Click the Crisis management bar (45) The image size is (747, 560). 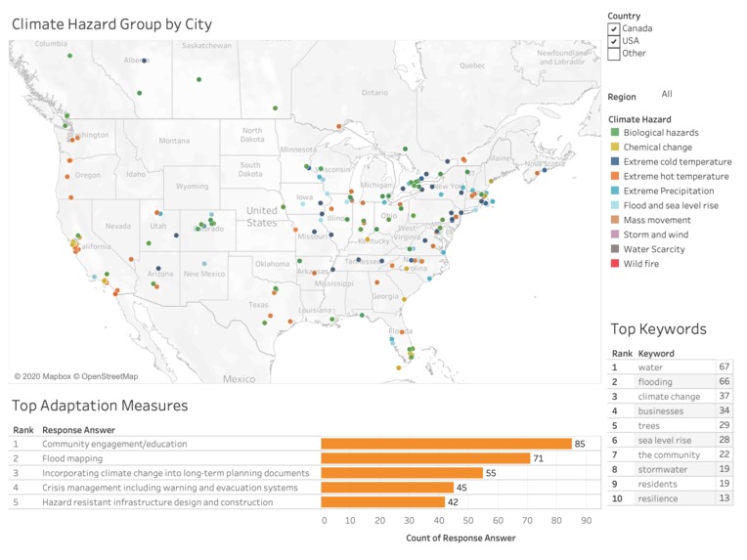click(x=387, y=488)
